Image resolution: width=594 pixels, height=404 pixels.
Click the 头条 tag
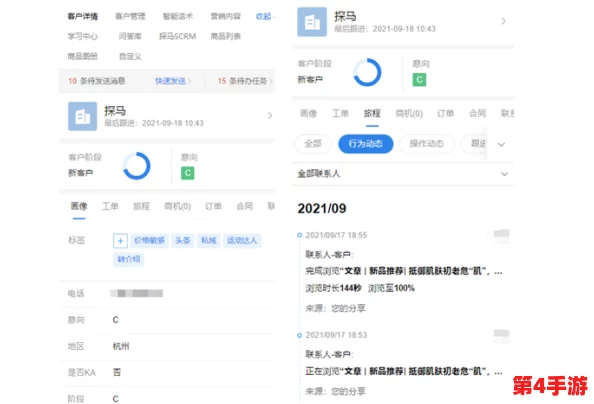pyautogui.click(x=183, y=240)
